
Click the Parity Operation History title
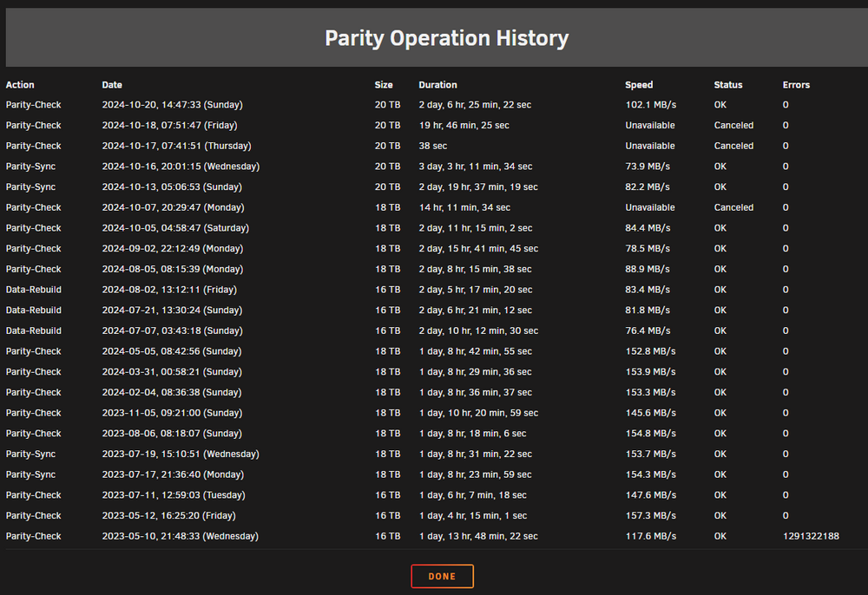447,38
